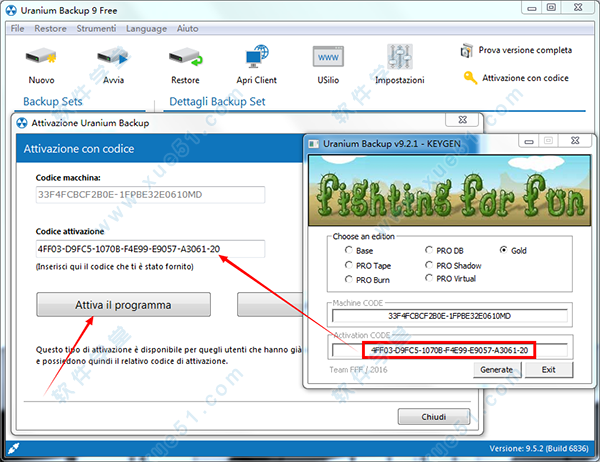Click the Attiva il programma button
Image resolution: width=600 pixels, height=462 pixels.
(x=123, y=305)
